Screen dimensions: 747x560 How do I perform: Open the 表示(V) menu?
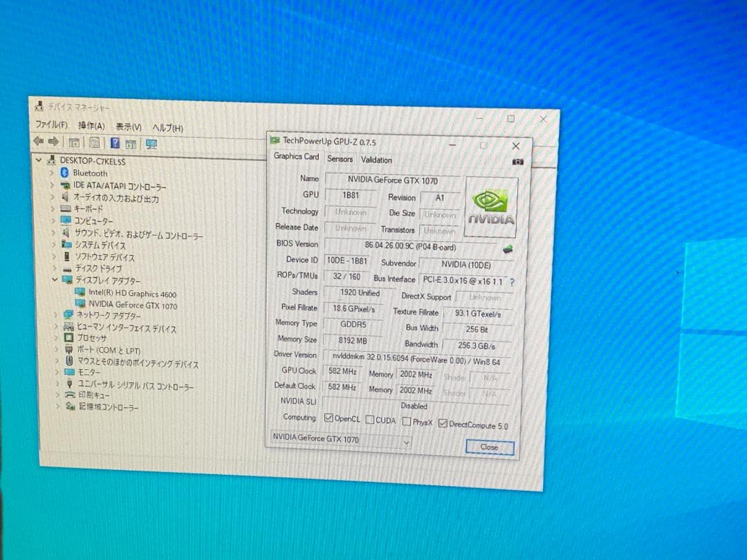coord(129,127)
